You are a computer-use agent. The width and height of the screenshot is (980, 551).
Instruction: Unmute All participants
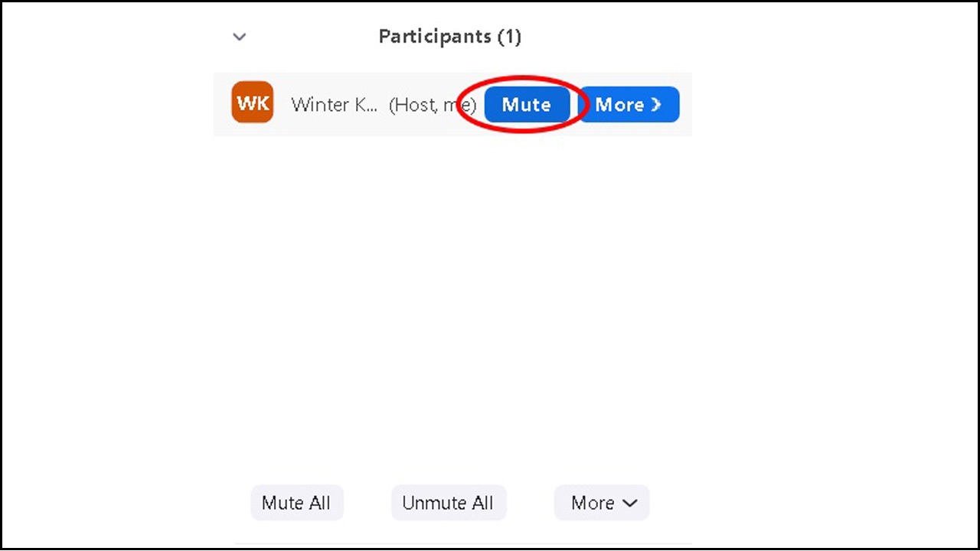pyautogui.click(x=449, y=503)
